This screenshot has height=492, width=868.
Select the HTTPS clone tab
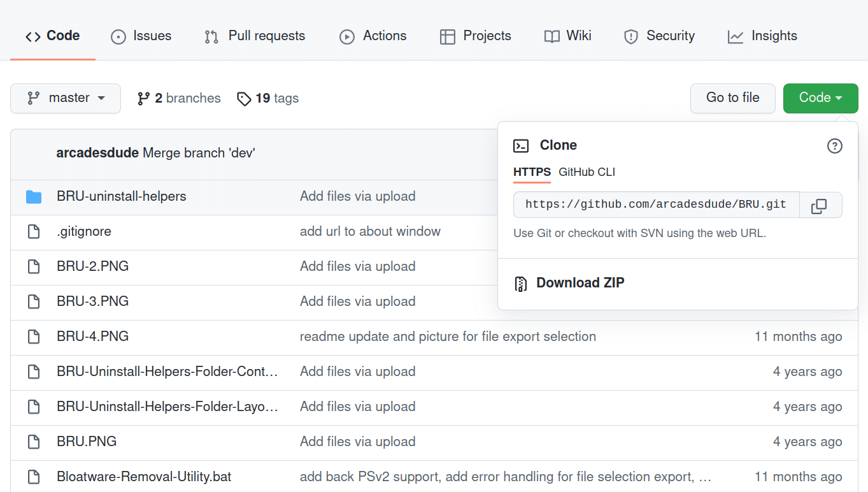(x=532, y=172)
